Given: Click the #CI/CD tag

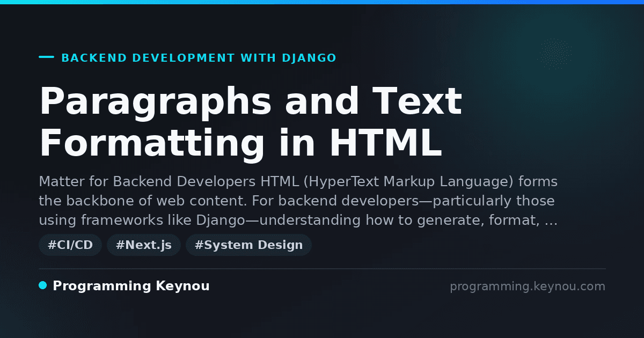Looking at the screenshot, I should [70, 245].
